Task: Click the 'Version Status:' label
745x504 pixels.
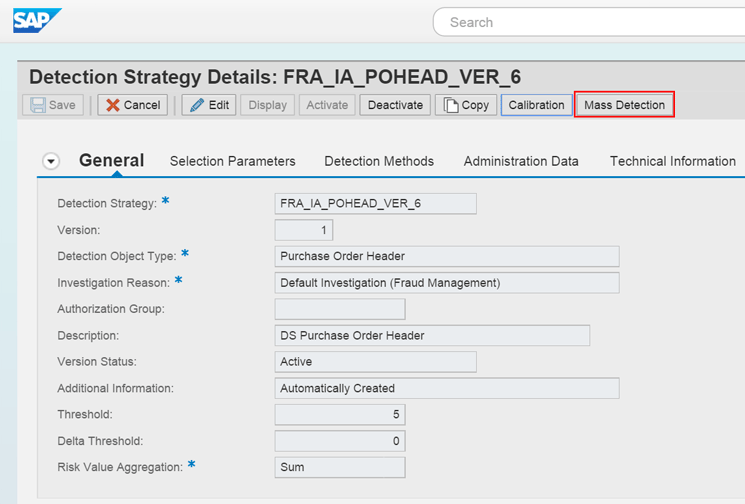Action: pyautogui.click(x=97, y=362)
